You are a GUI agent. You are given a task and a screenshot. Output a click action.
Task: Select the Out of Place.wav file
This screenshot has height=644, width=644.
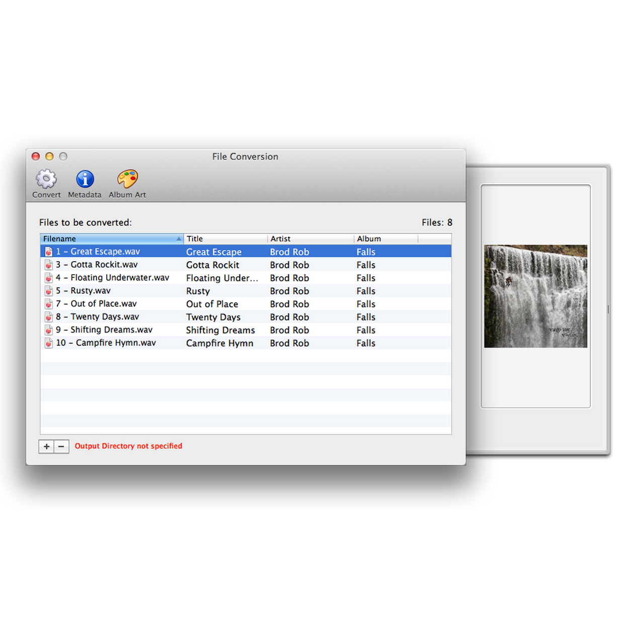coord(104,304)
